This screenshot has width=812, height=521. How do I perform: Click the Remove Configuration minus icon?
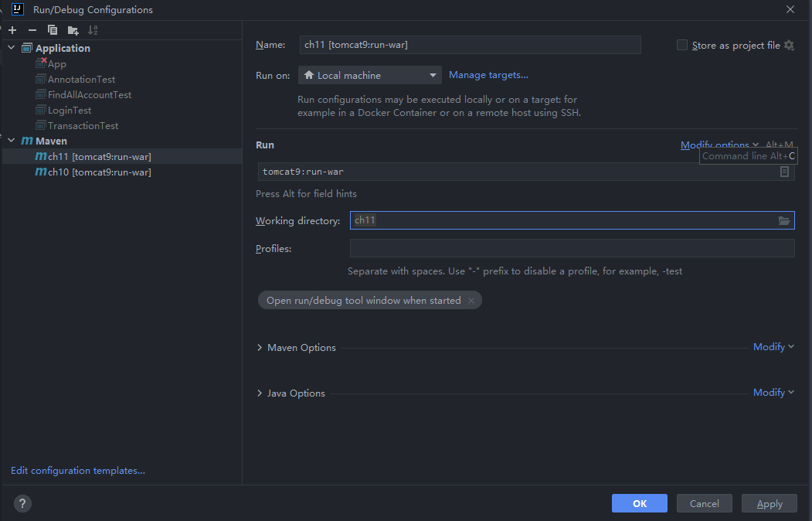32,30
